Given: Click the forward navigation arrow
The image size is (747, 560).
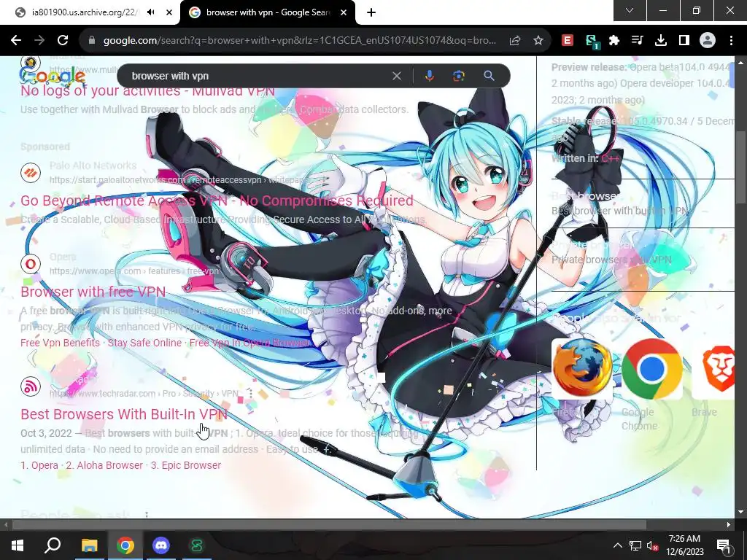Looking at the screenshot, I should coord(39,41).
